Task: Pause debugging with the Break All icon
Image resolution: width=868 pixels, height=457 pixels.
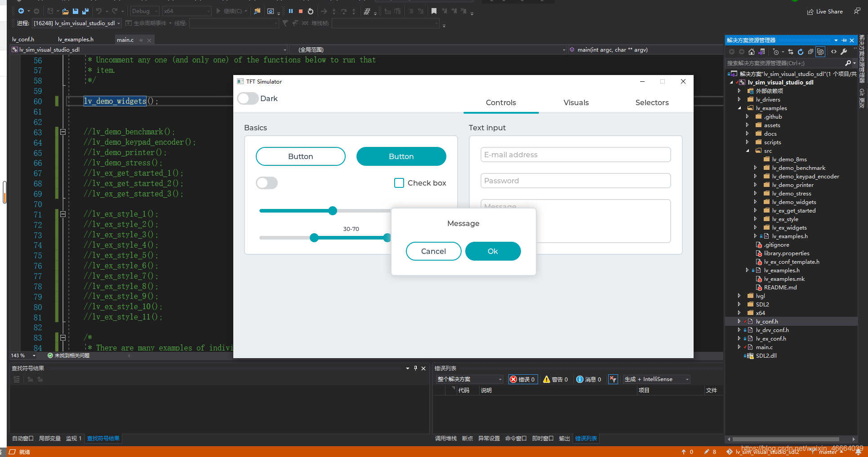Action: pos(291,11)
